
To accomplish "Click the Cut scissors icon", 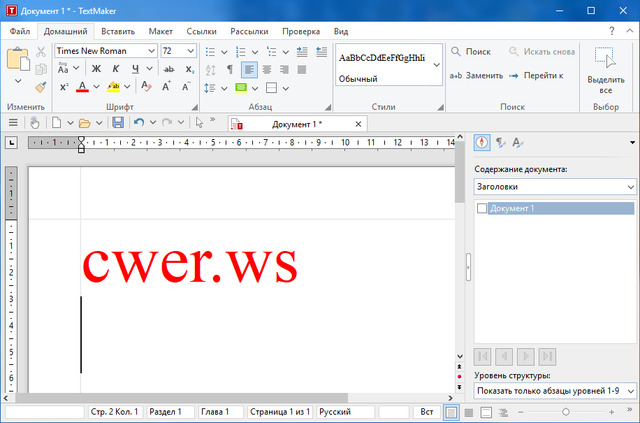I will pos(41,51).
